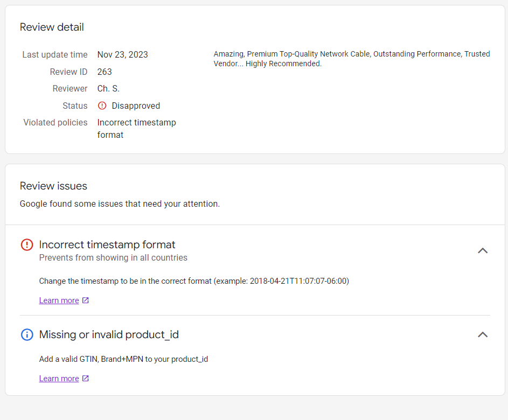Open Learn more about the product_id requirement
Screen dimensions: 508x420
(59, 378)
